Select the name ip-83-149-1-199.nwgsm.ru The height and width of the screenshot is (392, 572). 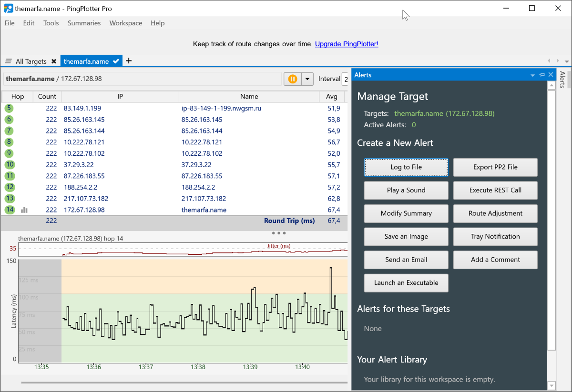pyautogui.click(x=221, y=108)
